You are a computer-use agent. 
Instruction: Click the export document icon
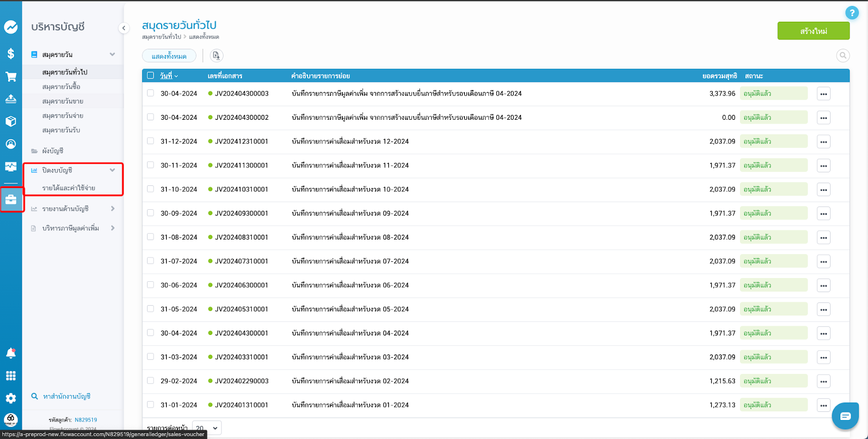(x=216, y=55)
